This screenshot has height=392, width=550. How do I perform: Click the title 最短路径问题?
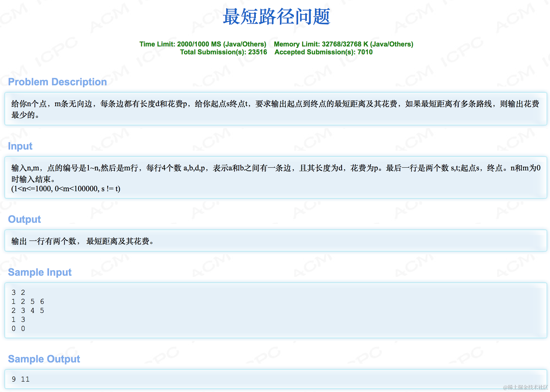276,17
